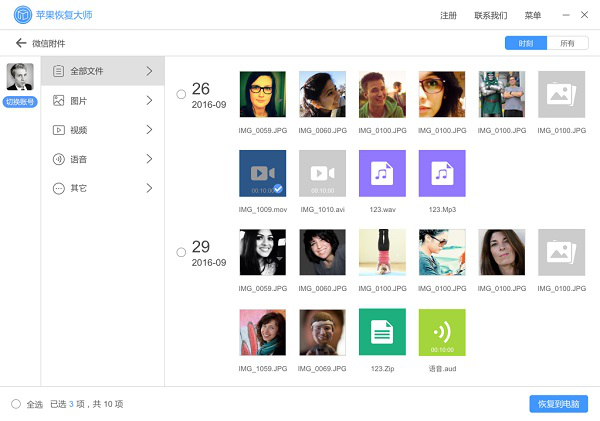Screen dimensions: 600x421
Task: Enable the 全选 select-all option
Action: pos(16,404)
